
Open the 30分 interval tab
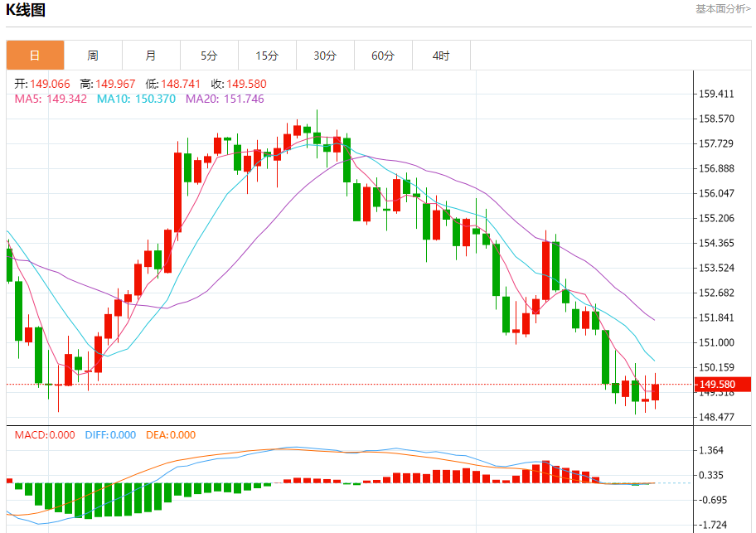(325, 56)
